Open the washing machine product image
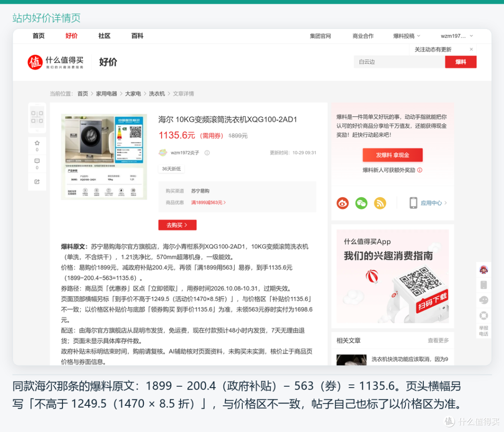The width and height of the screenshot is (504, 432). click(x=104, y=156)
